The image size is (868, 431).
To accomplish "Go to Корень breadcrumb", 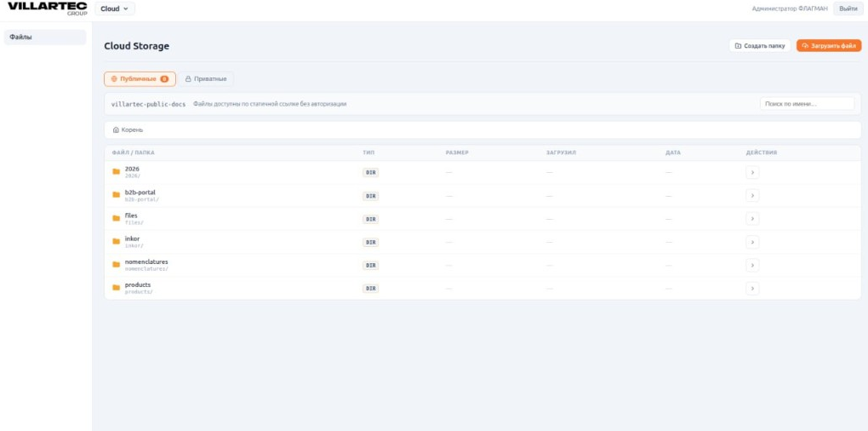I will coord(132,129).
